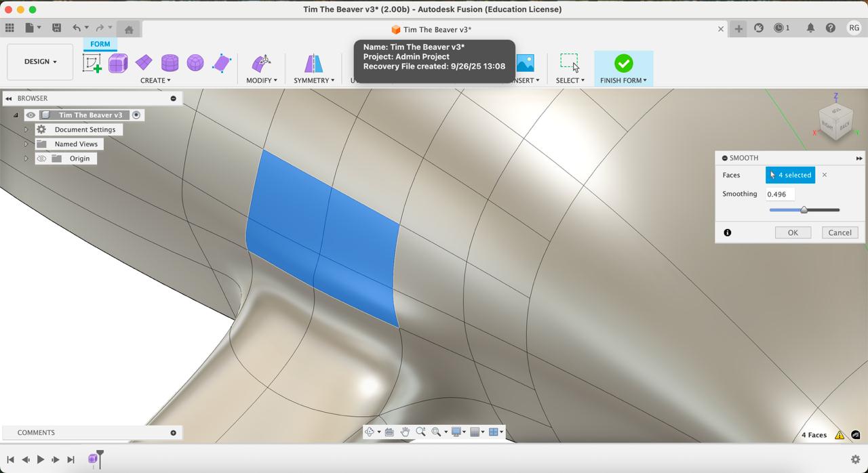Show the hidden Origin folder
868x473 pixels.
pos(41,159)
